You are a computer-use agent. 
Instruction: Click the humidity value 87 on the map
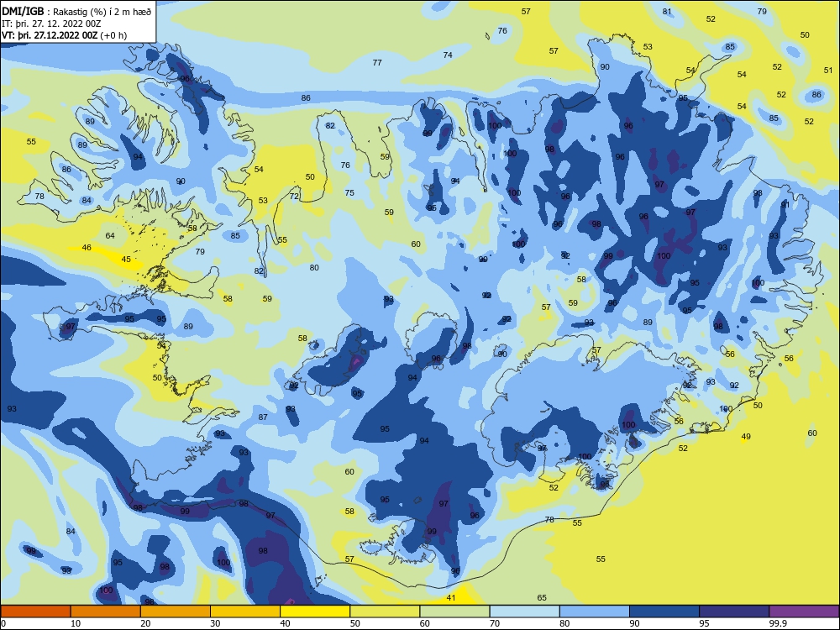pyautogui.click(x=263, y=417)
